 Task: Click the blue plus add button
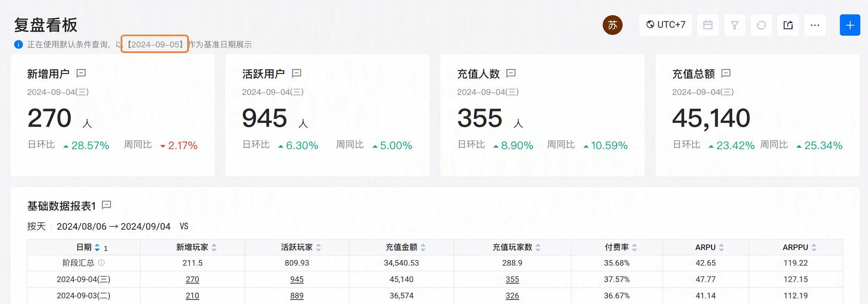850,25
